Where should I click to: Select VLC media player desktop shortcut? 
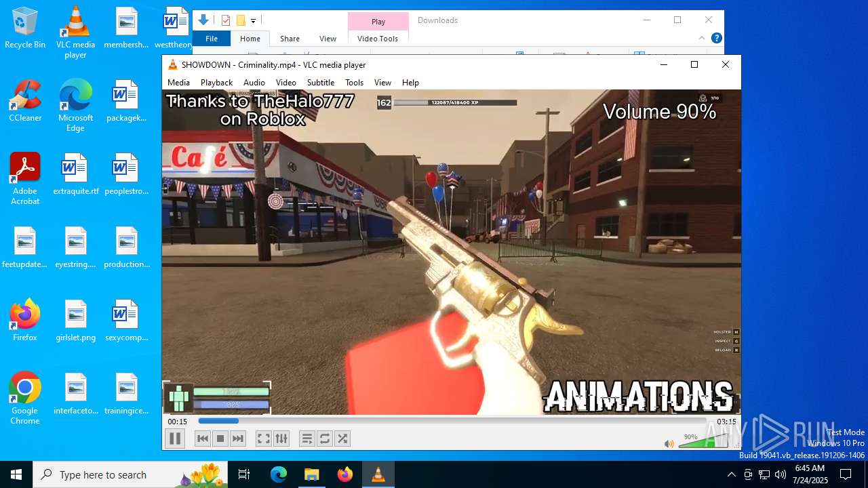click(x=75, y=33)
